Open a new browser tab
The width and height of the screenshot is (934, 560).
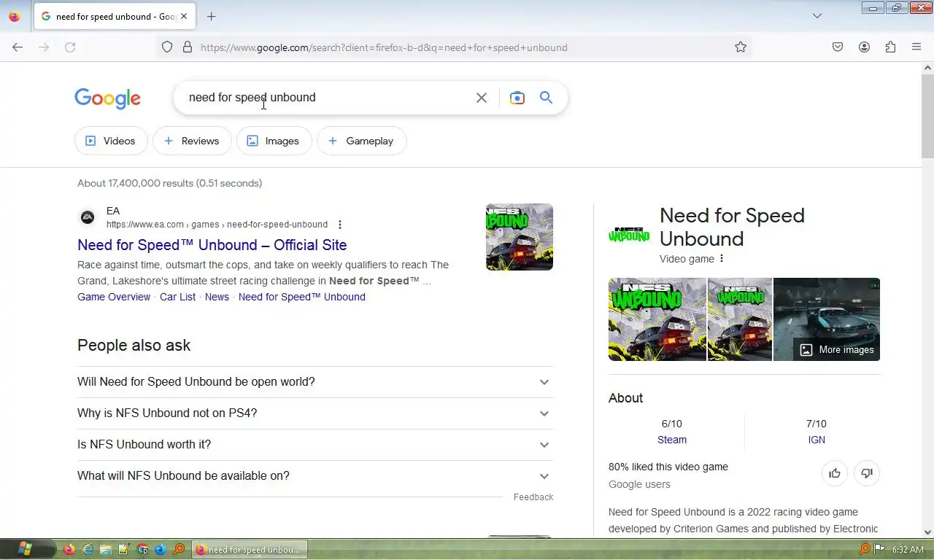(x=211, y=16)
